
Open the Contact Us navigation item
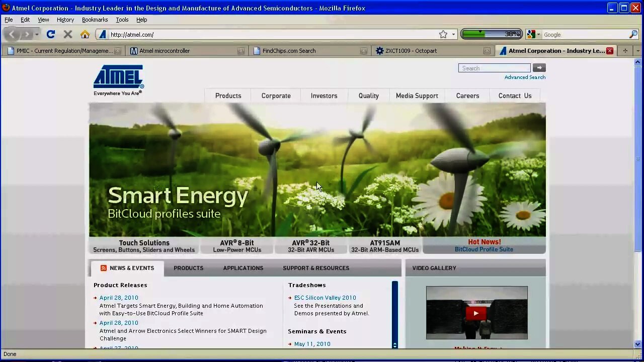[515, 96]
